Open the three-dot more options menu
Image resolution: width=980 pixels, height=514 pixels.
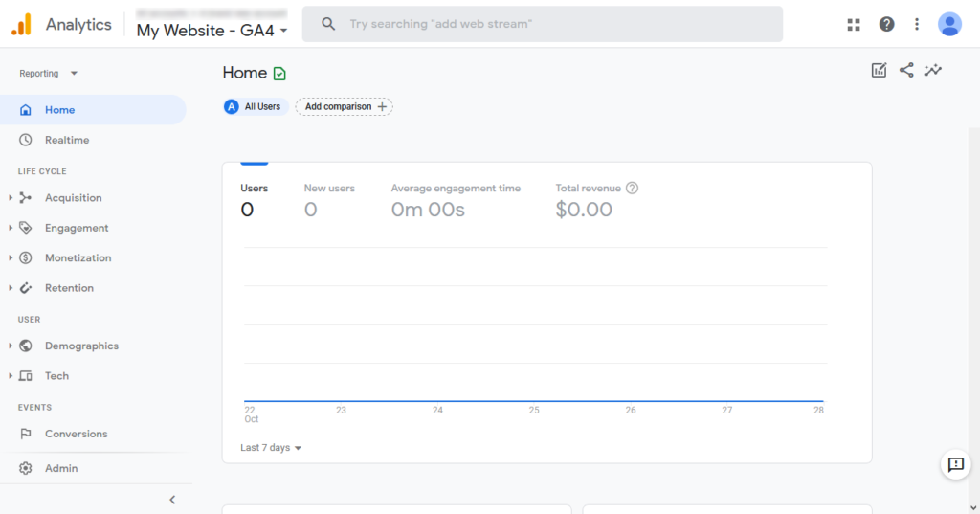coord(917,25)
